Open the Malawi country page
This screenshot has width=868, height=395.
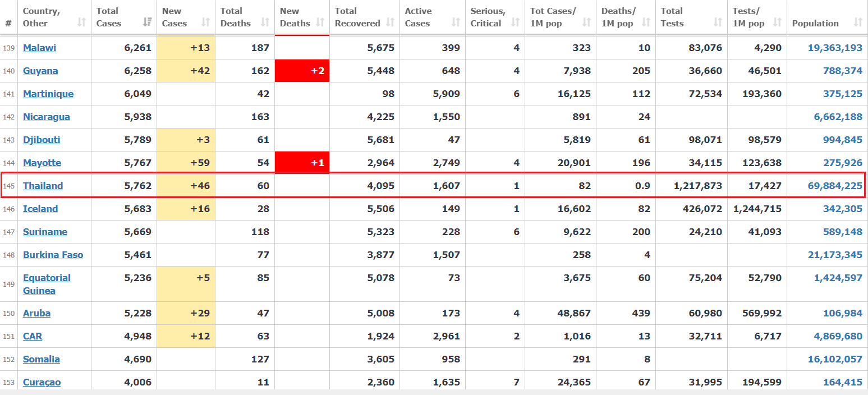point(39,48)
